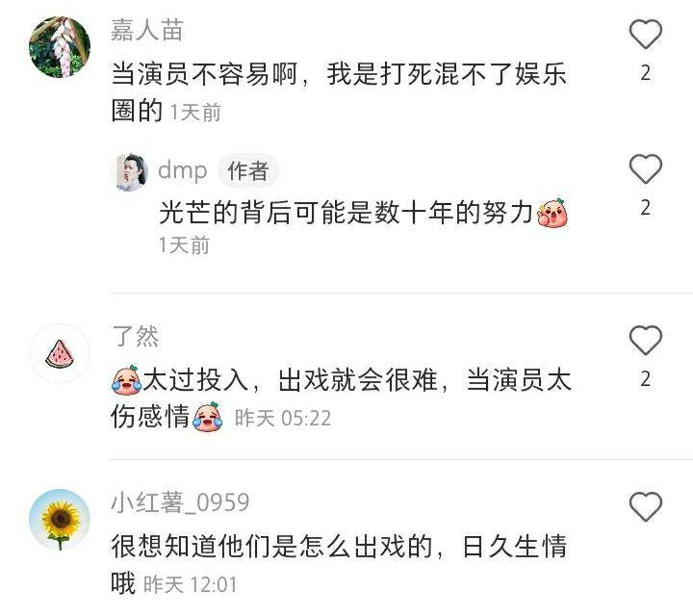Open 嘉人苗's flower profile avatar
Screen dimensions: 693x616
pos(60,47)
